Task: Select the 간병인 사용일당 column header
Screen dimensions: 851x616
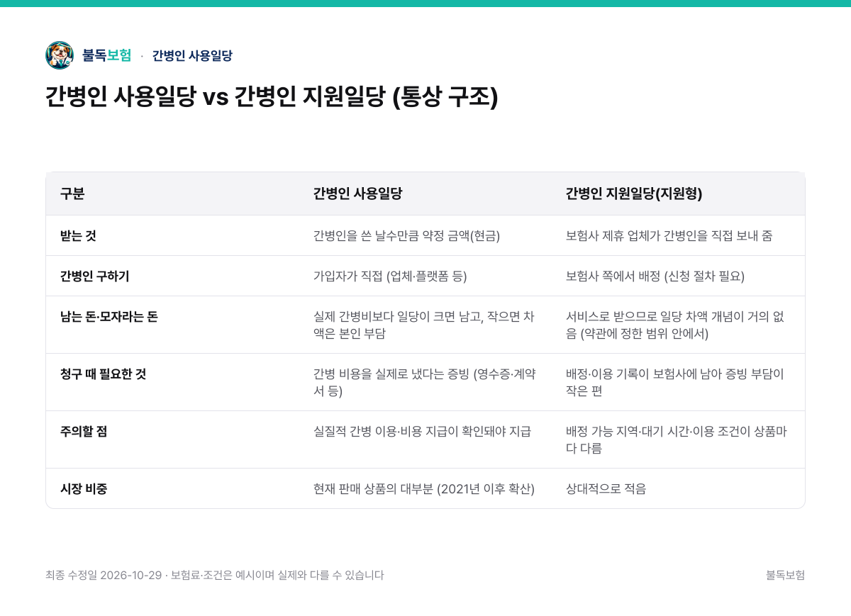Action: (357, 194)
